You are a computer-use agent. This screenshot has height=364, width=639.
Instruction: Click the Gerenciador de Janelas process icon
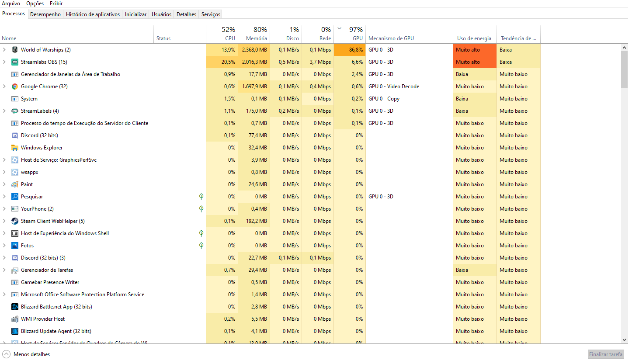[15, 74]
